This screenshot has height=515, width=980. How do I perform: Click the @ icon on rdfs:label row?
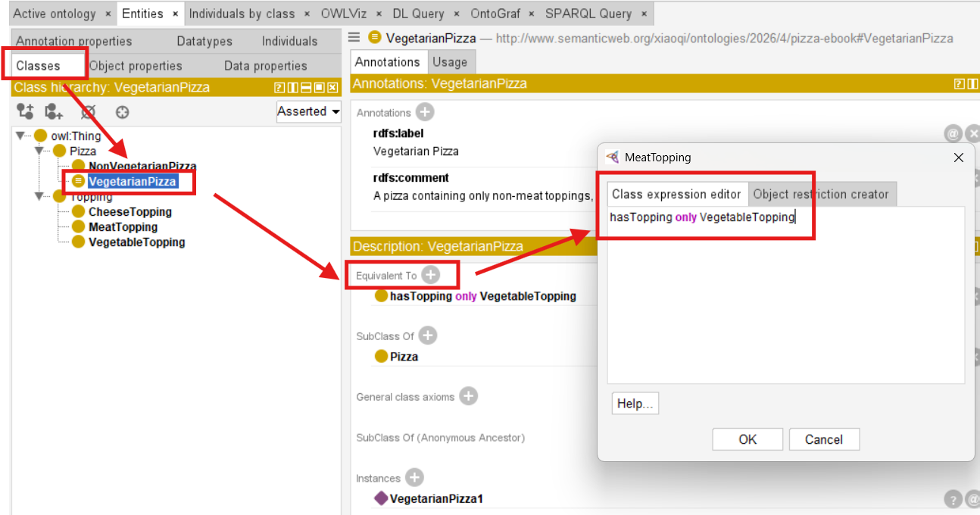(953, 134)
